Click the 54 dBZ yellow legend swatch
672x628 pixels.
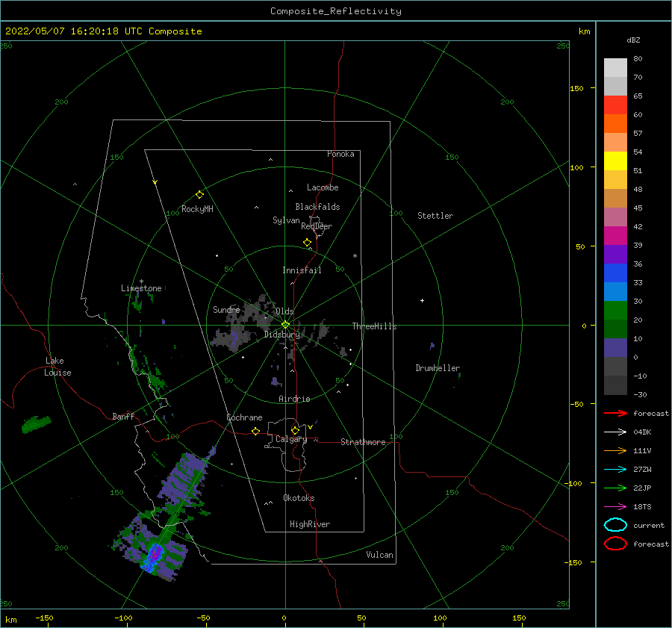pyautogui.click(x=615, y=161)
